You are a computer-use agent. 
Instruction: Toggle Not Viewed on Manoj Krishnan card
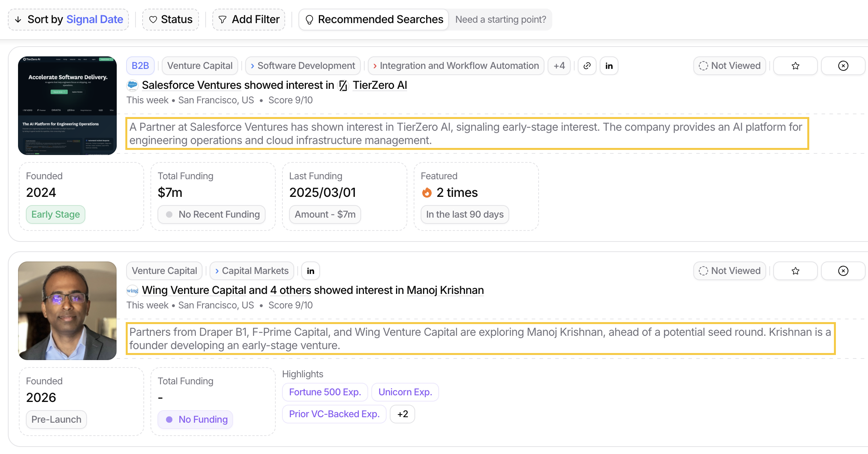point(729,271)
